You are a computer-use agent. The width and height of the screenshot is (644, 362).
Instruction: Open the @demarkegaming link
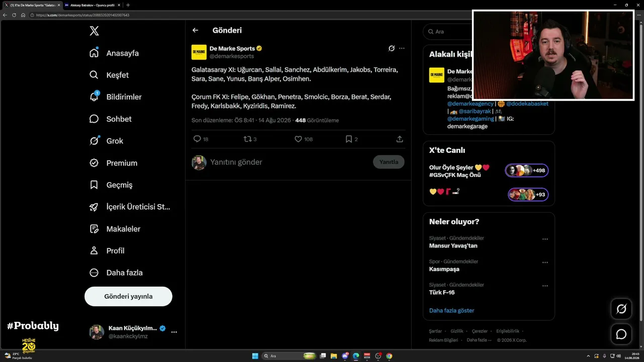pyautogui.click(x=470, y=119)
